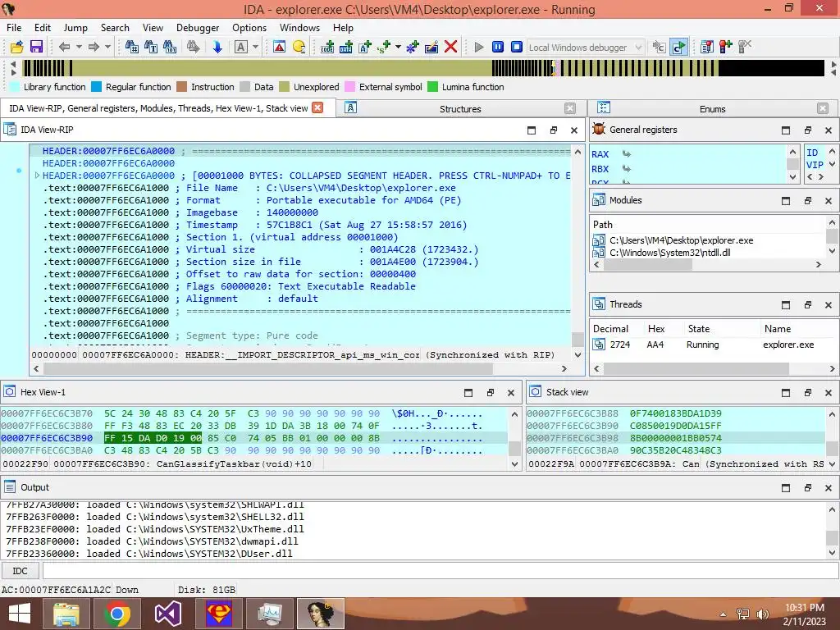Click the green 's' plus icon

[x=384, y=47]
